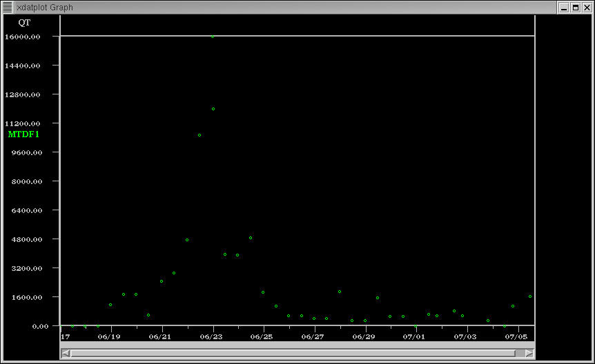Click the scrollbar right arrow
Image resolution: width=595 pixels, height=364 pixels.
click(529, 354)
